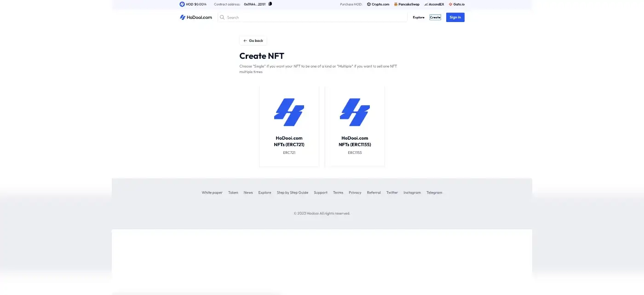Click the Go back button

pyautogui.click(x=253, y=40)
